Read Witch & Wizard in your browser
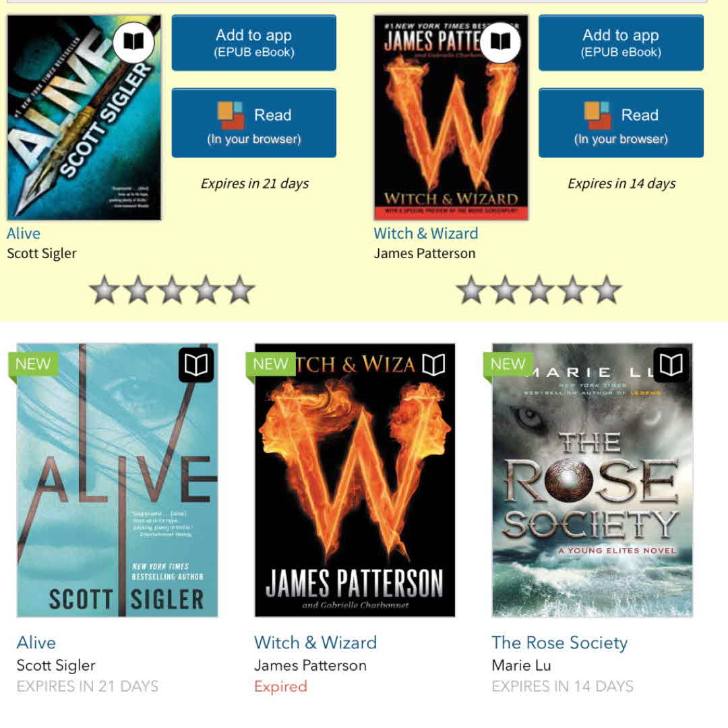728x728 pixels. click(621, 123)
